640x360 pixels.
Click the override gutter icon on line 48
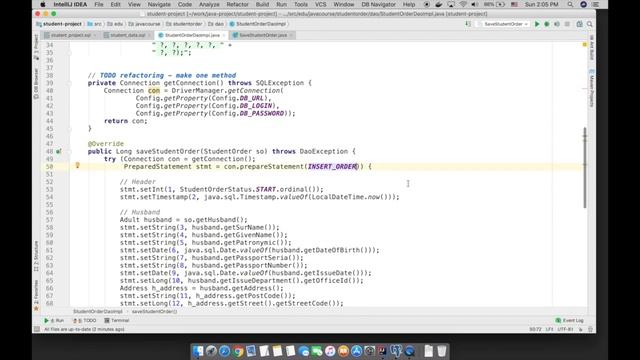tap(59, 151)
